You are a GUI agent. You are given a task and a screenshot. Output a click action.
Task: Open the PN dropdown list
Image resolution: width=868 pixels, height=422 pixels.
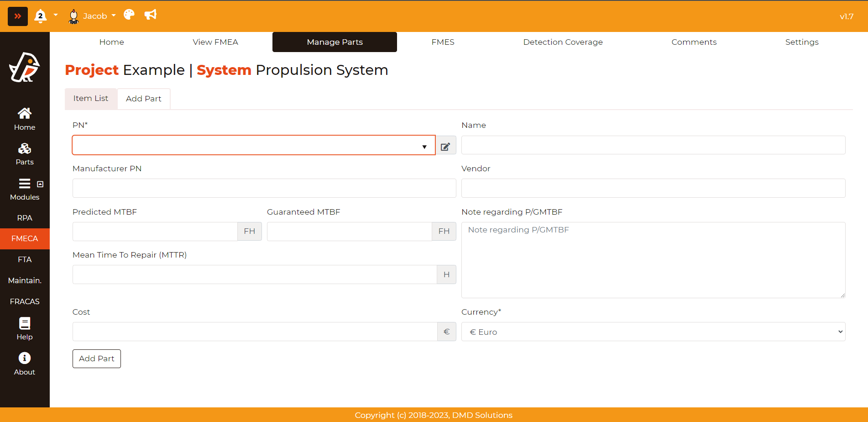pos(253,146)
